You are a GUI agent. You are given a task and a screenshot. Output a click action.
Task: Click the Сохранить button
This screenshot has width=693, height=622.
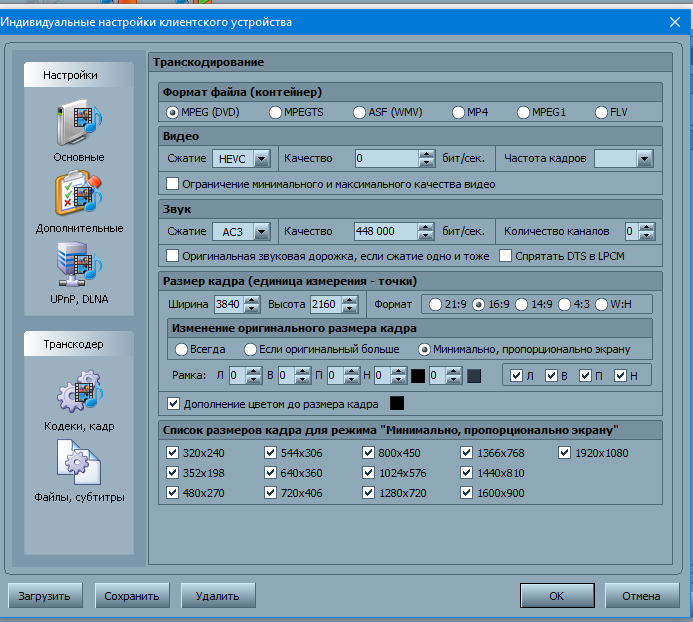click(132, 596)
